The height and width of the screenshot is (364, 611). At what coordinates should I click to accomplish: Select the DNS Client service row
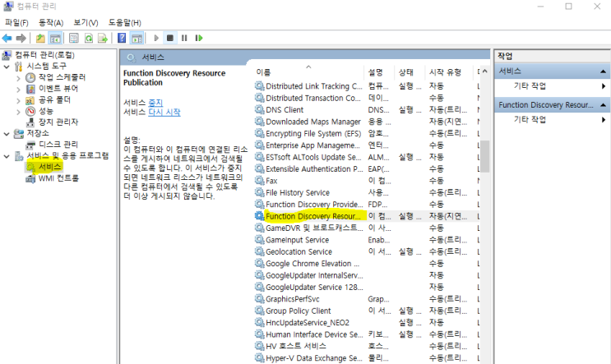point(367,110)
